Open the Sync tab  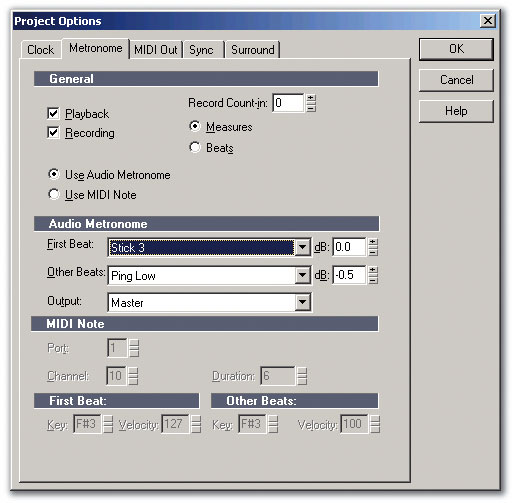pos(202,50)
